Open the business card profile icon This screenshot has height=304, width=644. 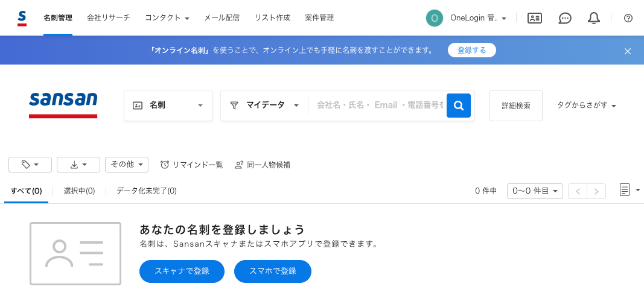(534, 18)
